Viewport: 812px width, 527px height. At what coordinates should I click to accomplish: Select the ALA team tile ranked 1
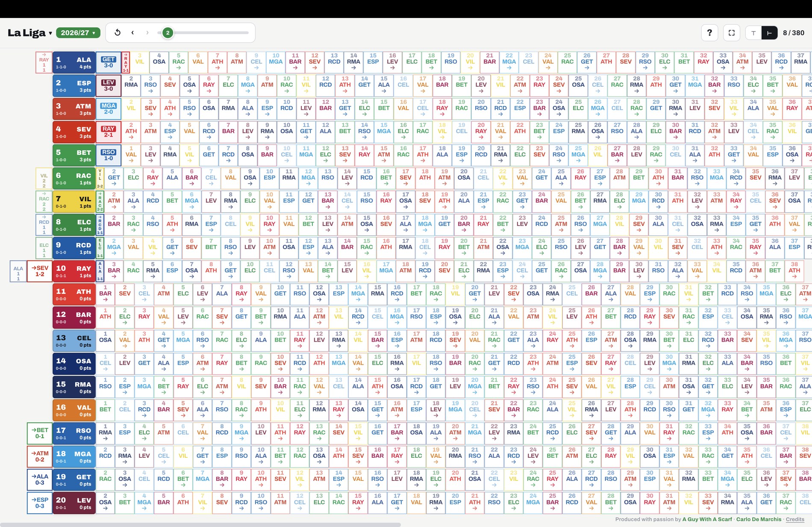pyautogui.click(x=74, y=63)
